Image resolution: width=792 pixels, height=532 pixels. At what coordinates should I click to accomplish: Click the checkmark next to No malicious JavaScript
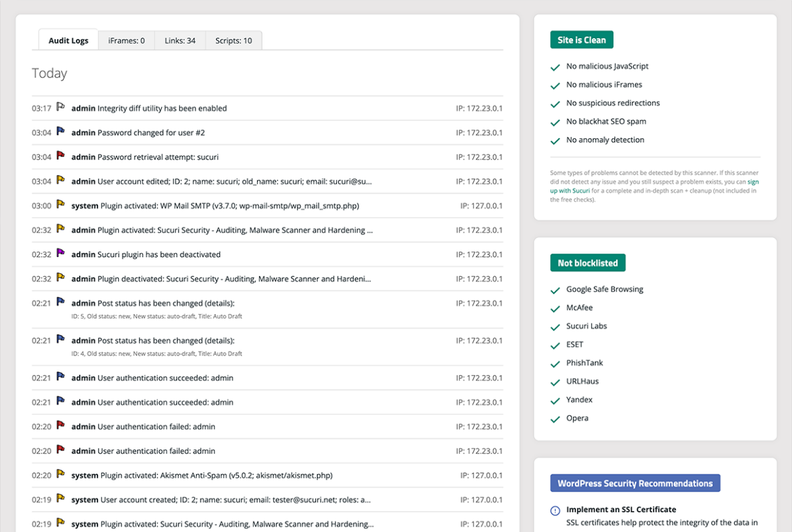pyautogui.click(x=555, y=67)
